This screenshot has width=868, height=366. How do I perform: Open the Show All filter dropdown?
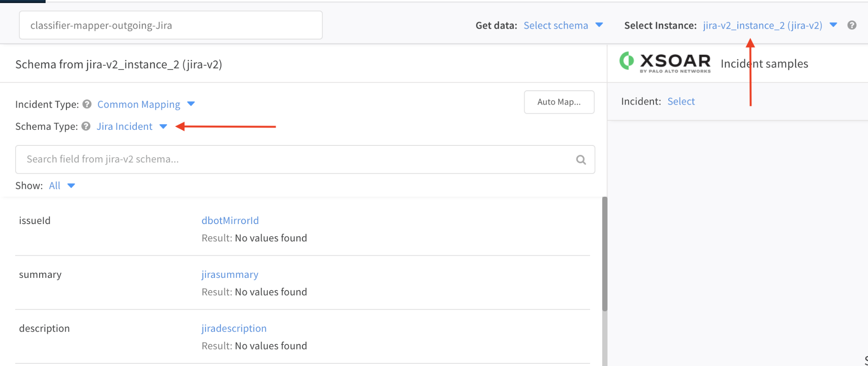click(x=62, y=186)
